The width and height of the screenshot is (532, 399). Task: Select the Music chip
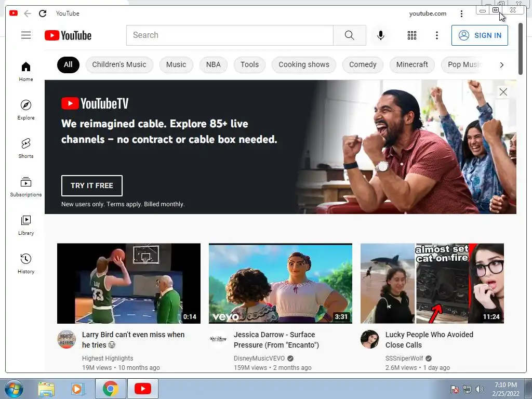tap(176, 64)
